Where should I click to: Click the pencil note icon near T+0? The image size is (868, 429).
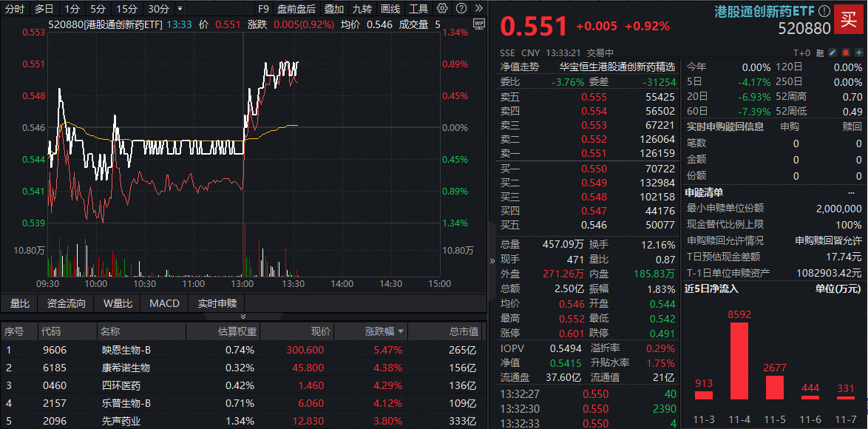click(x=833, y=53)
